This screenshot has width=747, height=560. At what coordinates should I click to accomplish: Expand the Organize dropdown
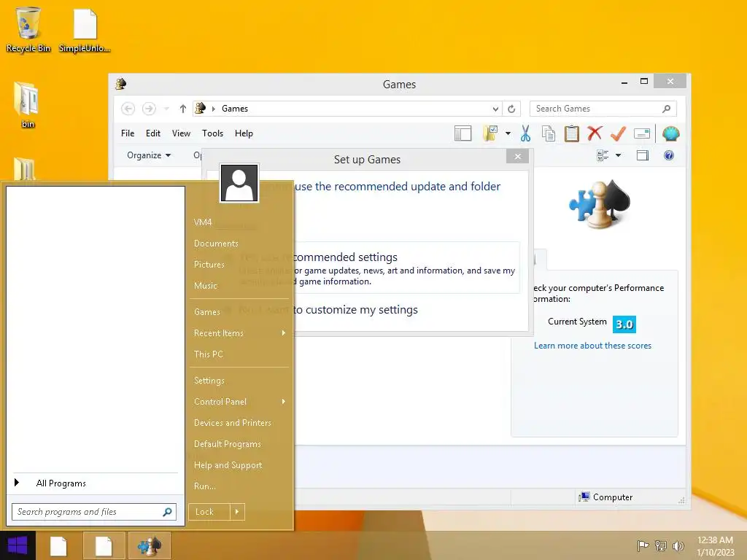click(x=149, y=155)
